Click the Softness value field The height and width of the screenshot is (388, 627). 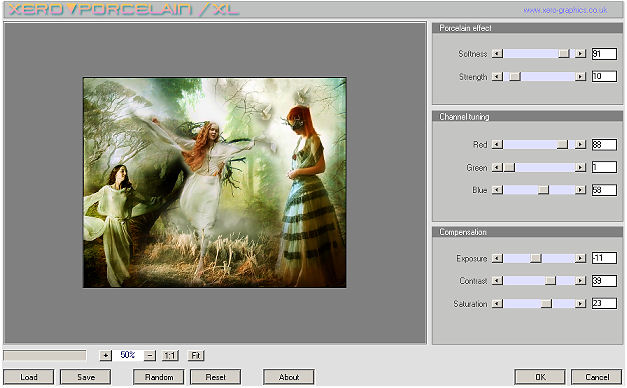click(x=604, y=54)
